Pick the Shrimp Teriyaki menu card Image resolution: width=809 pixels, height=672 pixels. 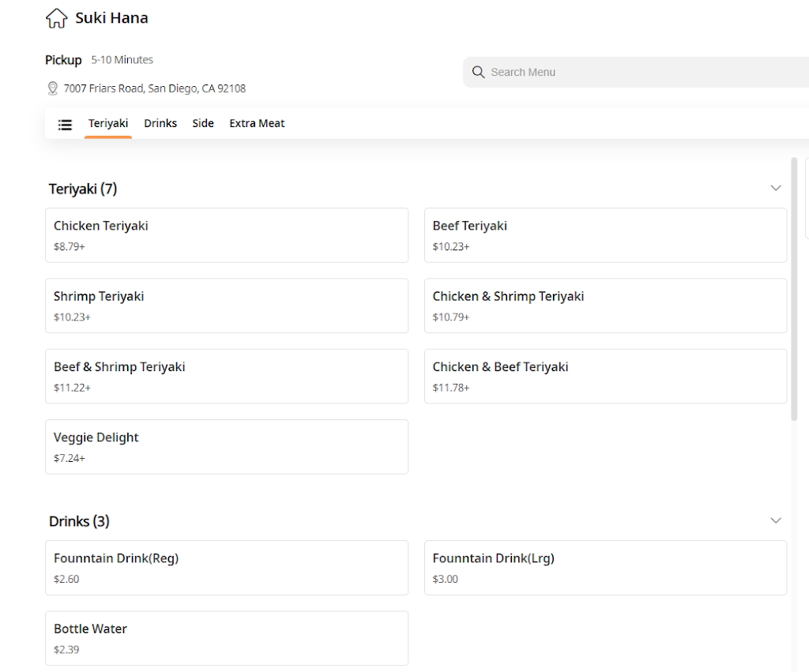[227, 306]
